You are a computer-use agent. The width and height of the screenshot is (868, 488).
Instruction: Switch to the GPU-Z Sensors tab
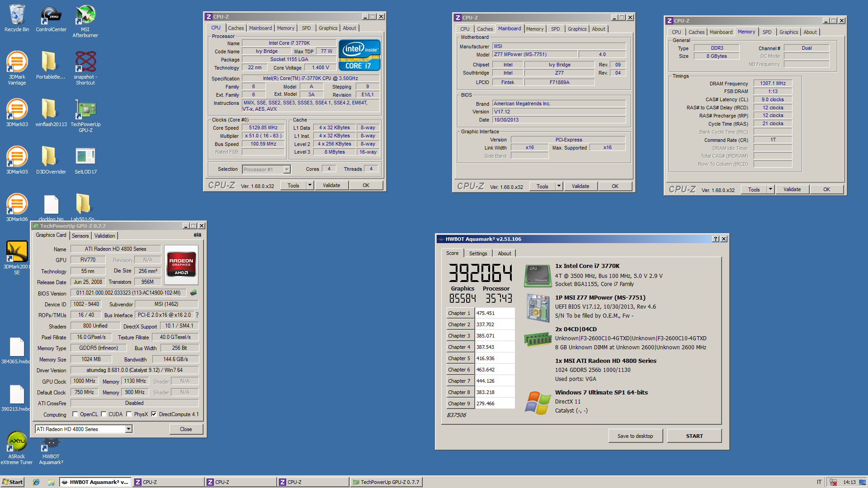[x=80, y=236]
